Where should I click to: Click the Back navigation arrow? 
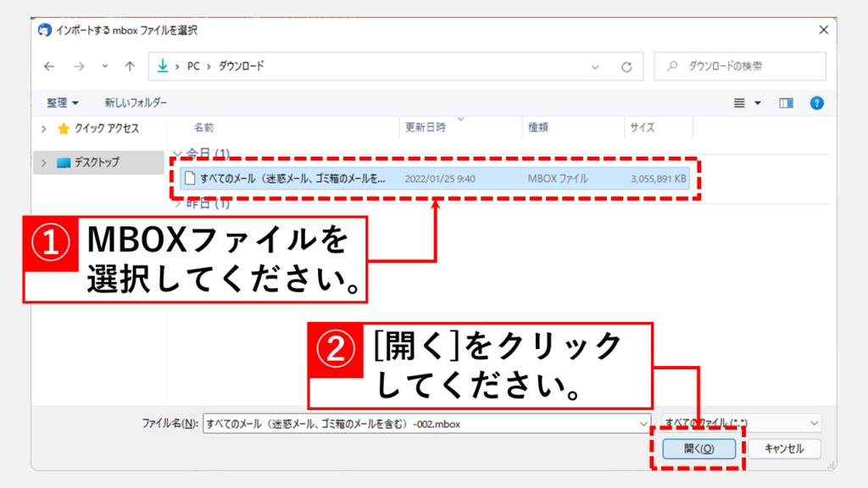pyautogui.click(x=50, y=66)
